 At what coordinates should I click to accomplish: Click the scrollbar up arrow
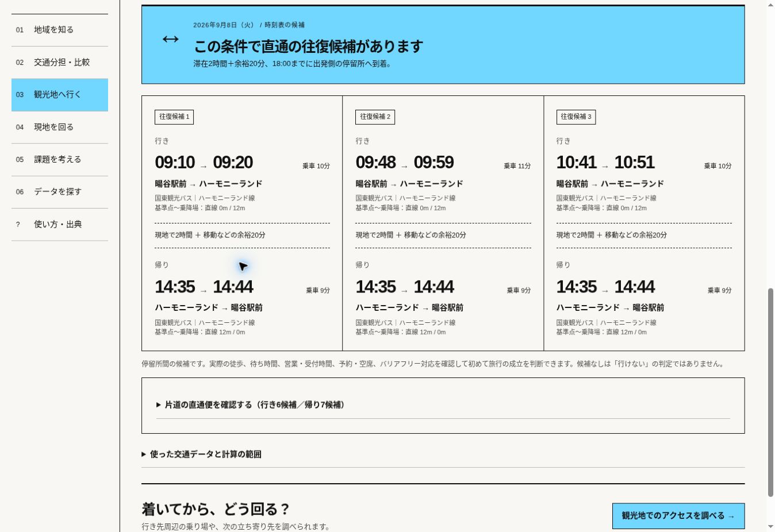(770, 5)
